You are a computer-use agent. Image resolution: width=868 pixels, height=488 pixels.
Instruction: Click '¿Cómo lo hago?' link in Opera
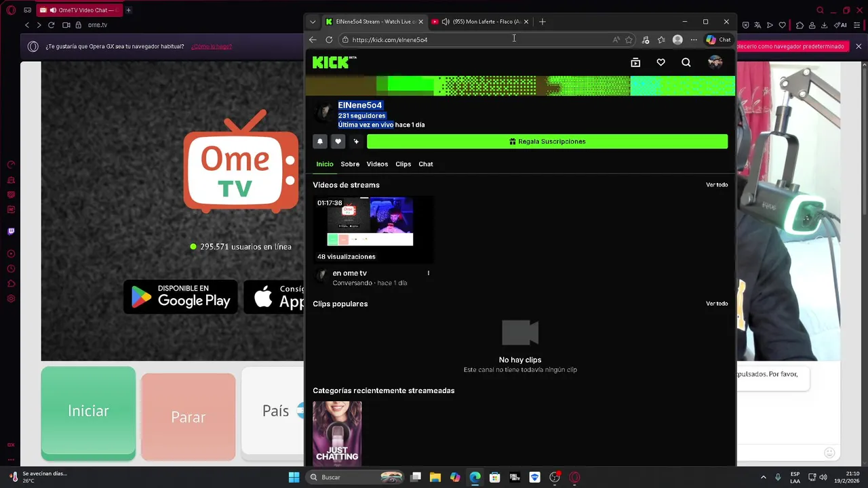pyautogui.click(x=212, y=47)
